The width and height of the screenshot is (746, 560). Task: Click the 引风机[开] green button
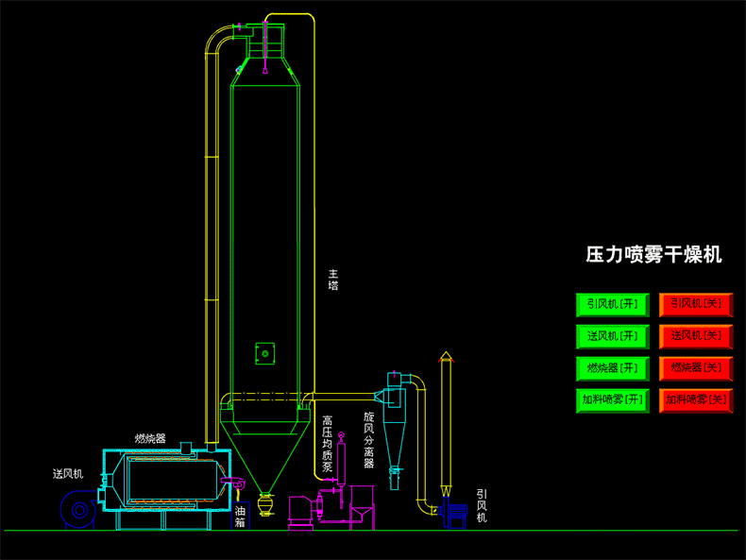[613, 304]
